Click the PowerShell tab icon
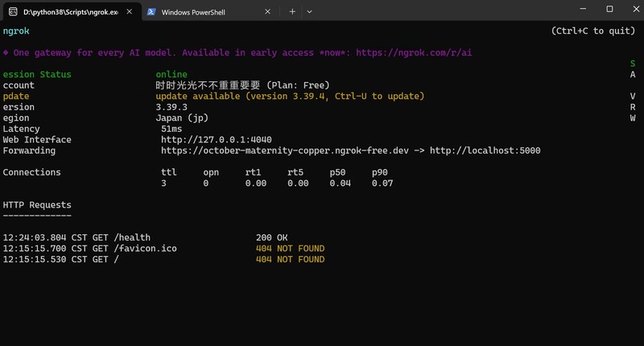Viewport: 644px width, 346px height. click(x=151, y=12)
